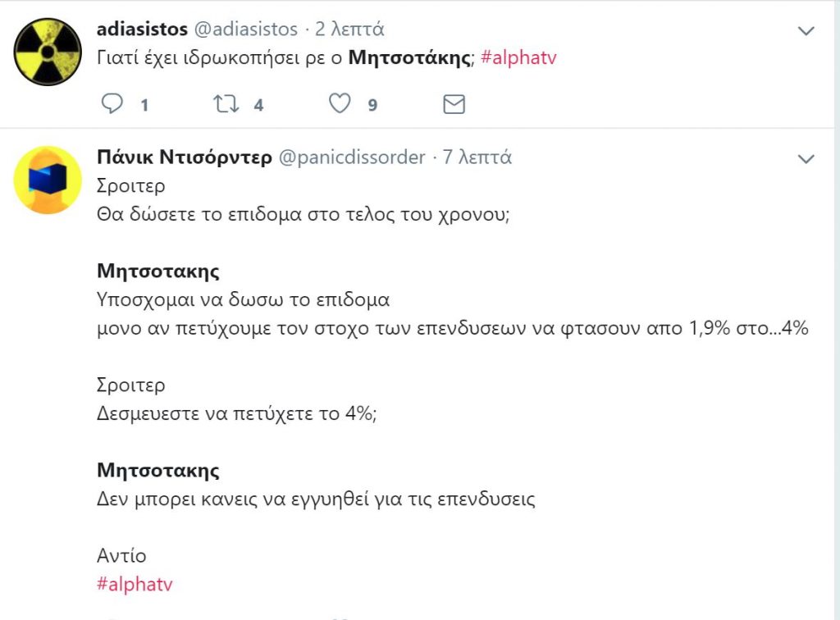Expand Πάνικ Ντισόρντερ tweet options chevron
Screen dimensions: 840x620
point(806,158)
